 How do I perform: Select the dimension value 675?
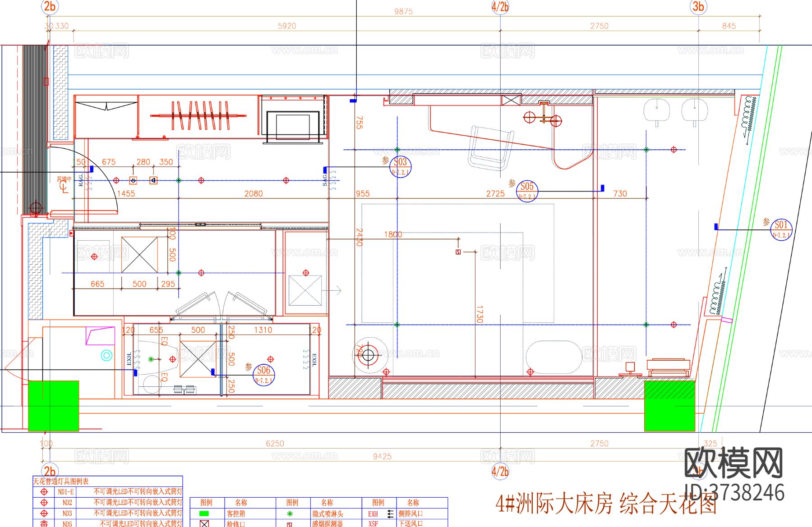pos(109,162)
